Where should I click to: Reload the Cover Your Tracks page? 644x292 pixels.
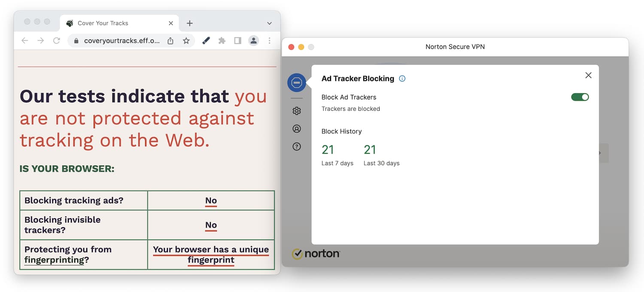(x=57, y=40)
